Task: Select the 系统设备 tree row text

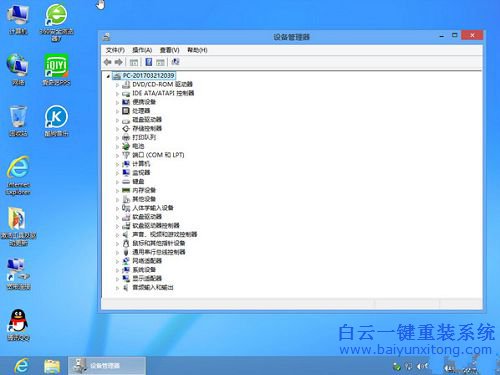Action: pyautogui.click(x=144, y=270)
